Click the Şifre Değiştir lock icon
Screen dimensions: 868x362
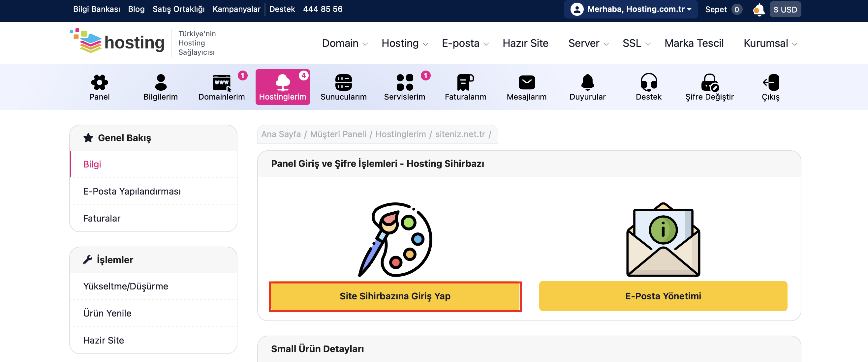click(x=709, y=82)
